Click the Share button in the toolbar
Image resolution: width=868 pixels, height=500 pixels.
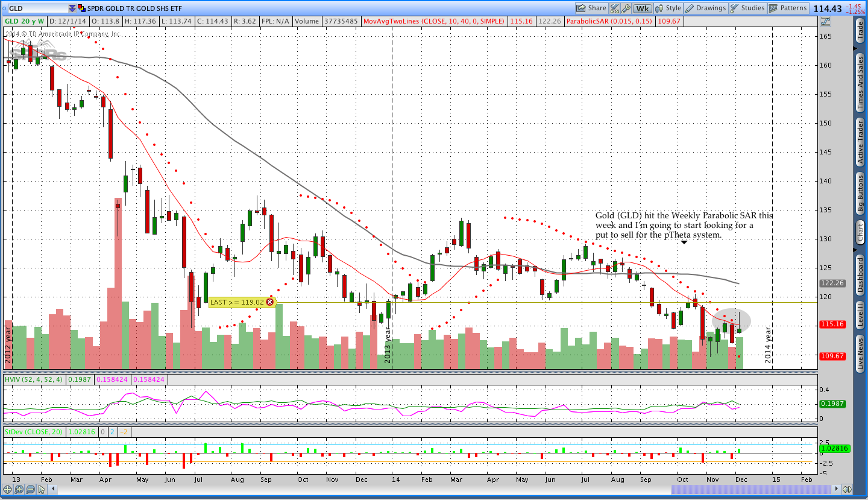[x=591, y=8]
